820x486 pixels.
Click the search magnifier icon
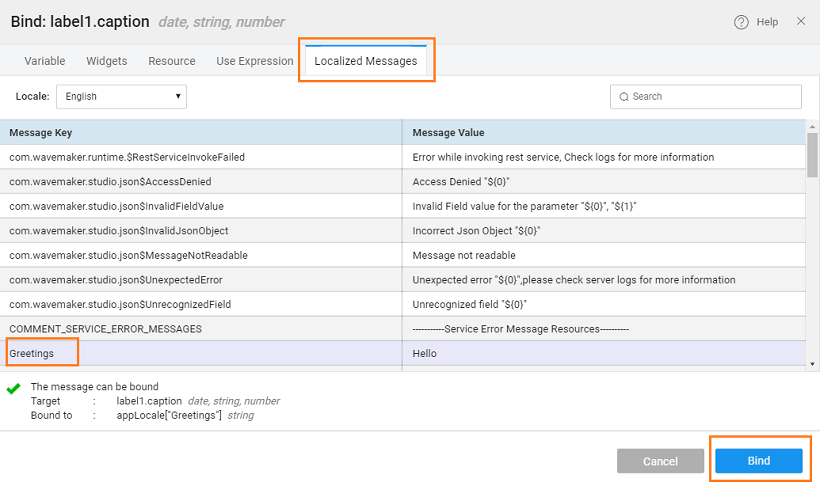tap(624, 97)
